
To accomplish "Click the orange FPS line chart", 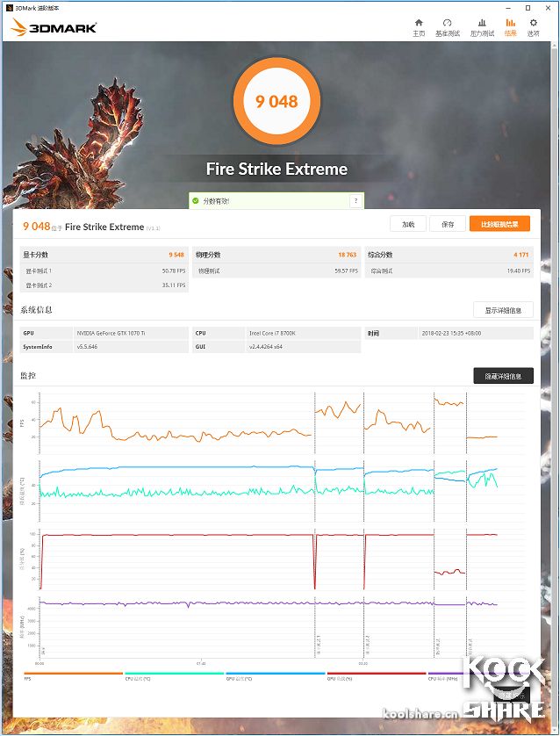I will click(269, 423).
